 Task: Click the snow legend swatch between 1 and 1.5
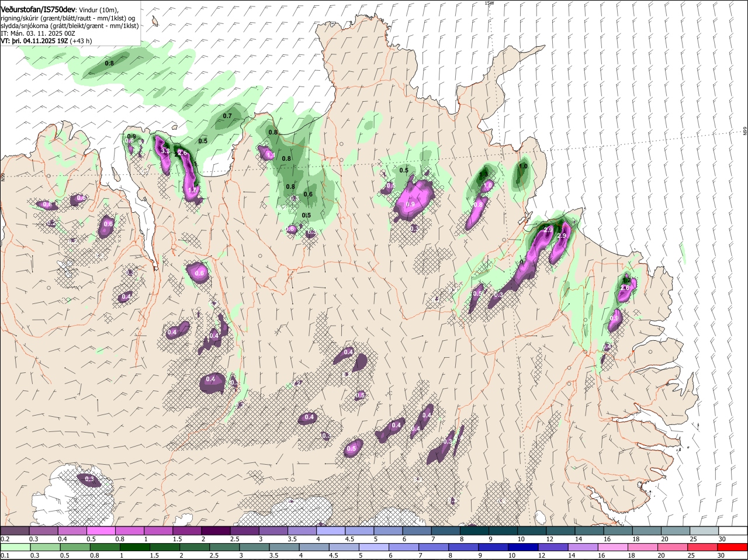158,530
